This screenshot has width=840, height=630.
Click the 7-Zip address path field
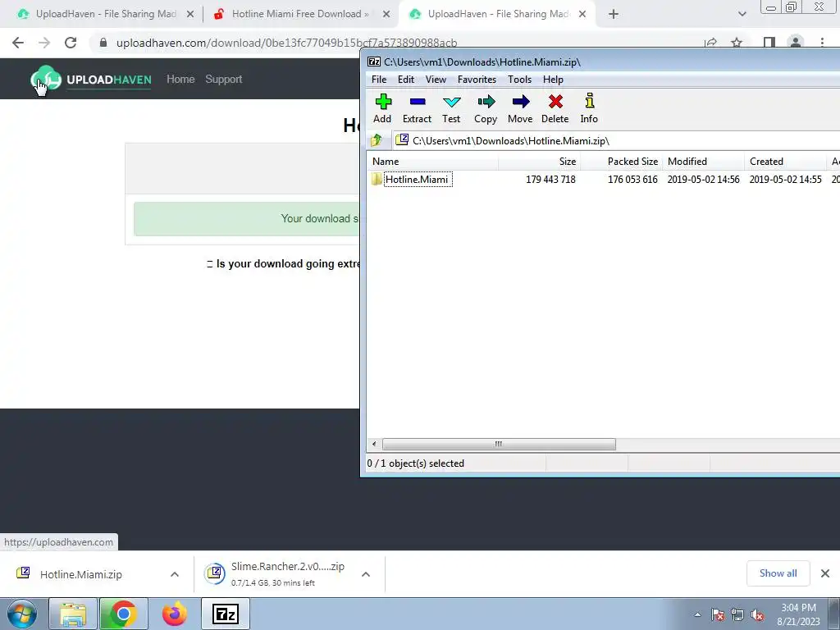(x=616, y=140)
